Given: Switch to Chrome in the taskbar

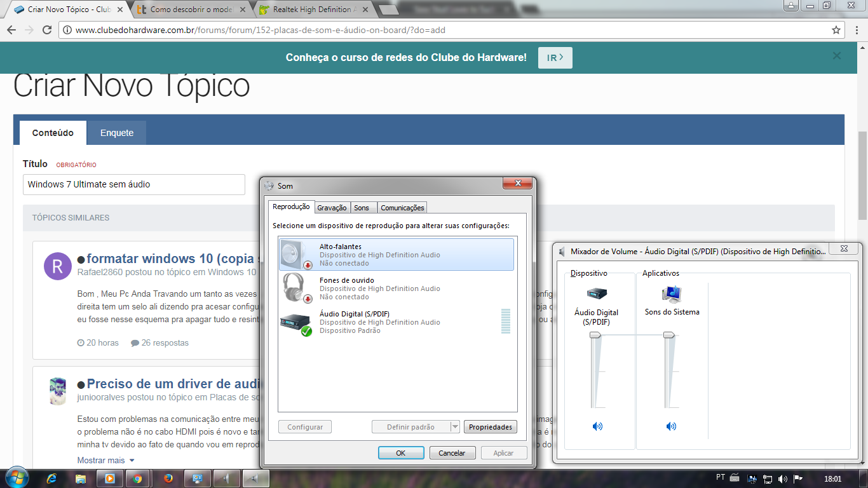Looking at the screenshot, I should pyautogui.click(x=137, y=478).
